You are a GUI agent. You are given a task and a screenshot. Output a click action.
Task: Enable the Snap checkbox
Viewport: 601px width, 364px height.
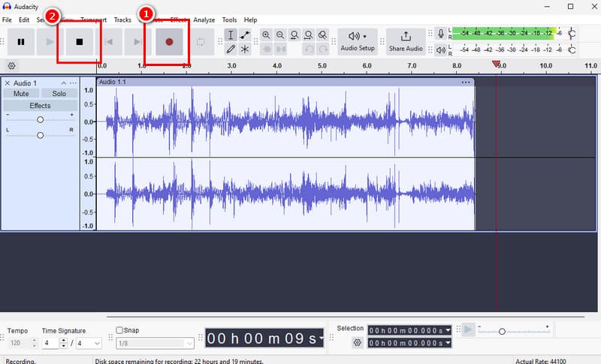coord(119,330)
